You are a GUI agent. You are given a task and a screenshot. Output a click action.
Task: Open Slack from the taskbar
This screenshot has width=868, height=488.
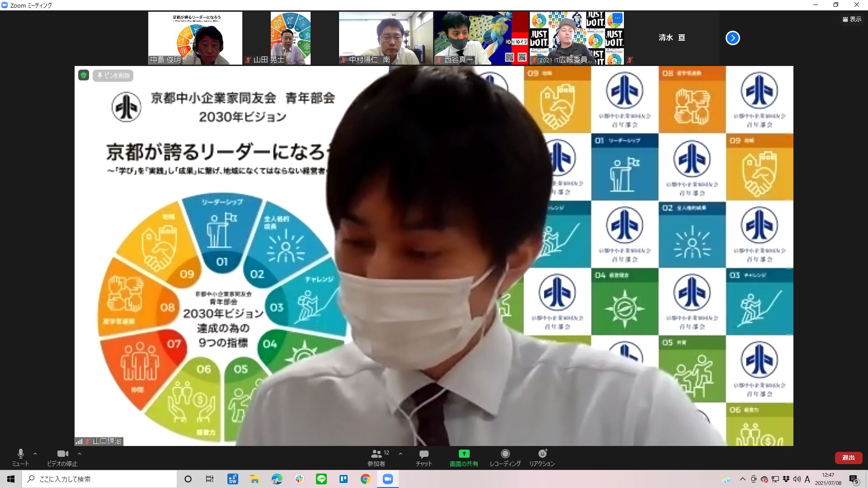coord(299,479)
